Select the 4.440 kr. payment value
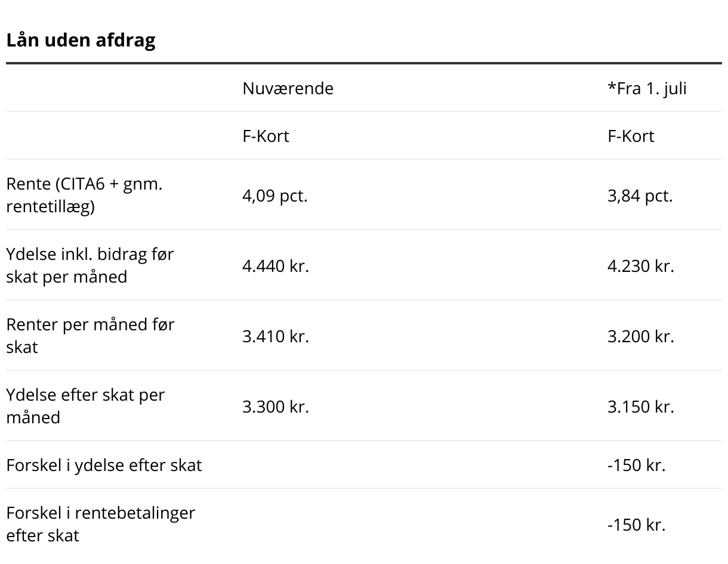Viewport: 728px width, 564px height. (275, 266)
